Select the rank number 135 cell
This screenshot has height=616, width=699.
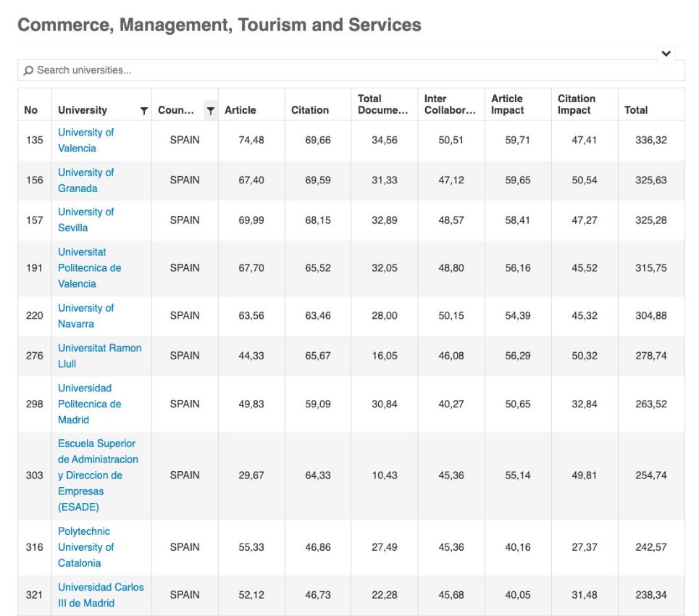34,140
